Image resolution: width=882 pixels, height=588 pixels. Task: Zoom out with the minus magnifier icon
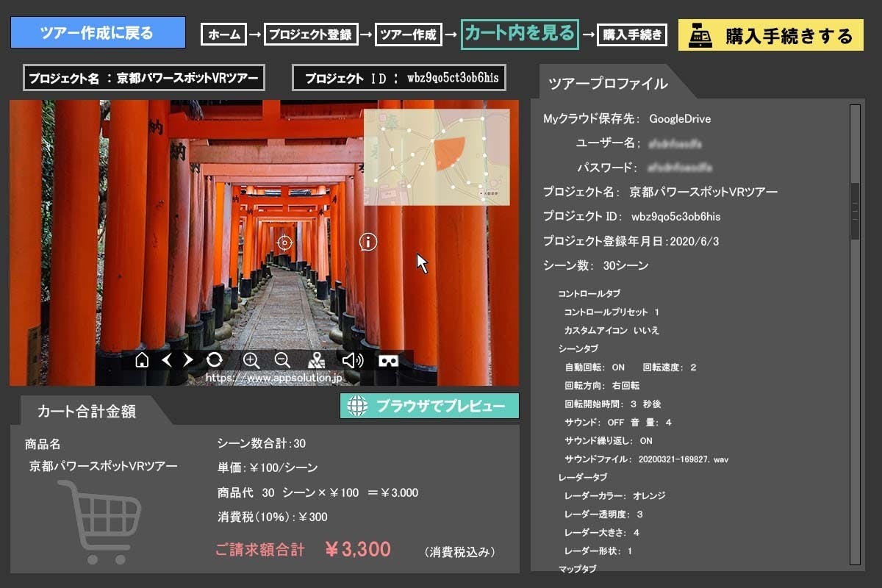(282, 360)
